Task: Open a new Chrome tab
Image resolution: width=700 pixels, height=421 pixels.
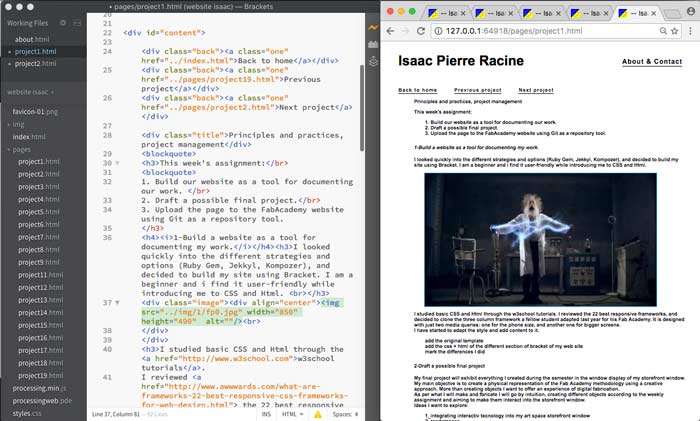Action: pyautogui.click(x=672, y=14)
